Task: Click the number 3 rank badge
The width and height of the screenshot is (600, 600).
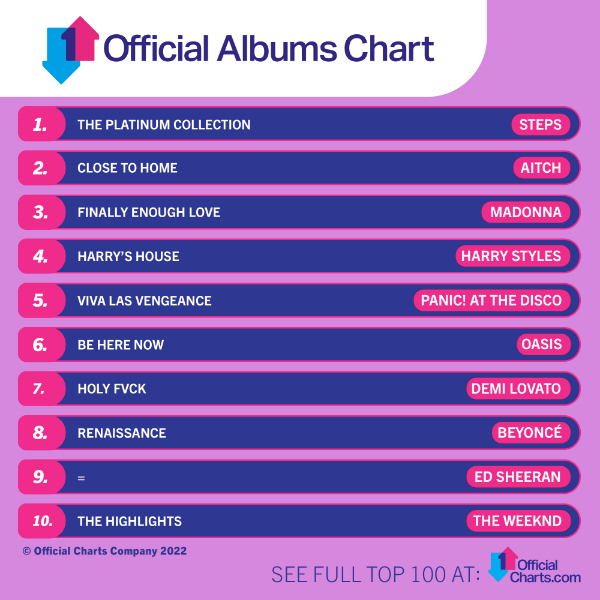Action: 41,212
